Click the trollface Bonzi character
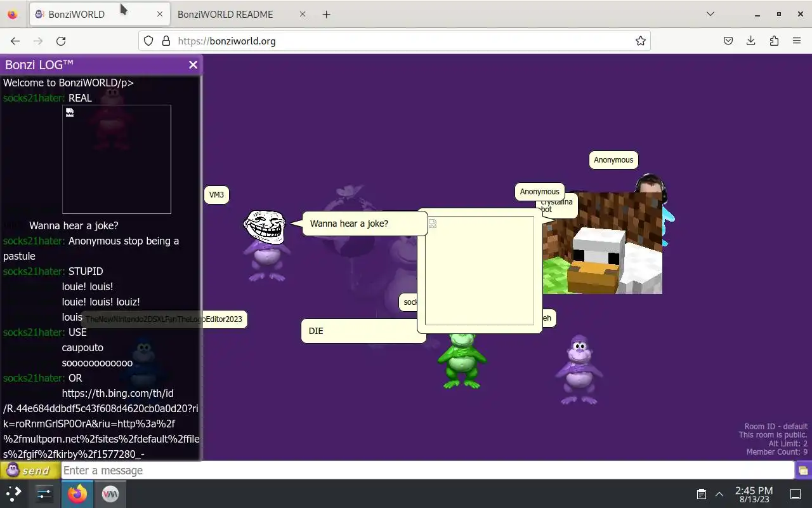The image size is (812, 508). click(x=266, y=246)
